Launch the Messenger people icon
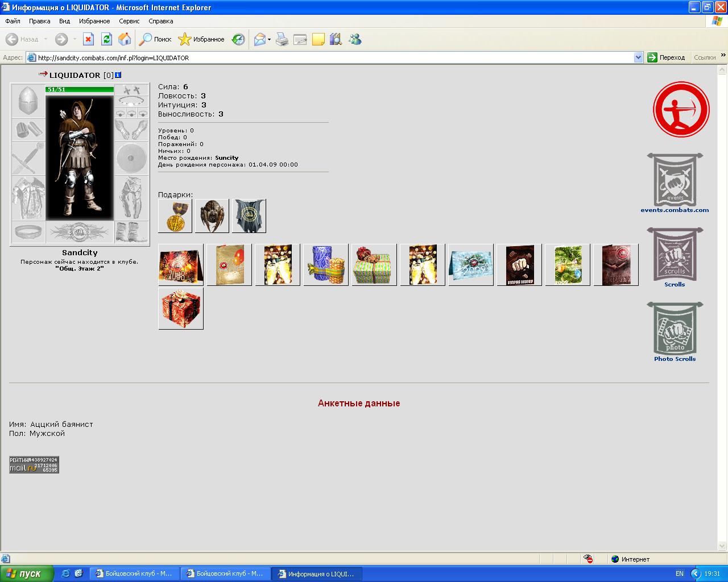Image resolution: width=728 pixels, height=582 pixels. coord(355,39)
